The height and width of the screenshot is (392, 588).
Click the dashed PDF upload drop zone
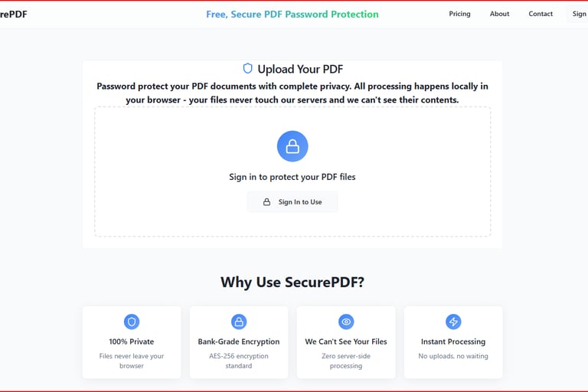point(292,171)
